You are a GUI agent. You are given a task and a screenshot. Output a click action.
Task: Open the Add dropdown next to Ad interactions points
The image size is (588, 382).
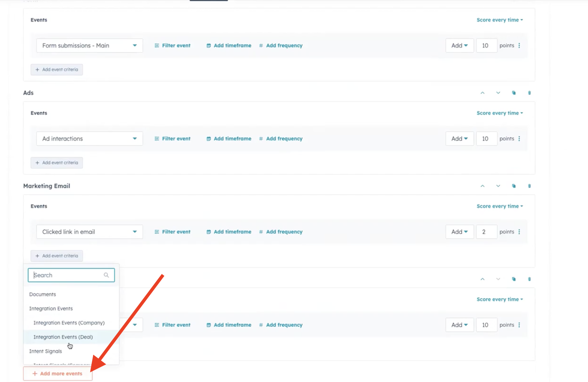pyautogui.click(x=459, y=139)
